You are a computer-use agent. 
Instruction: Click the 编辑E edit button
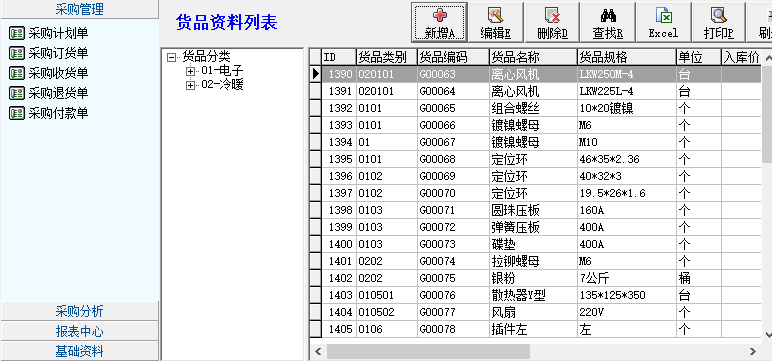(495, 22)
